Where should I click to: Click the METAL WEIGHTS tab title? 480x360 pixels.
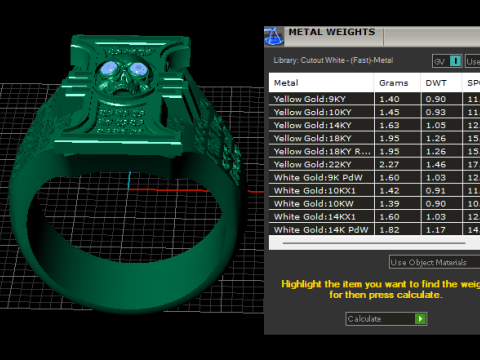[332, 32]
